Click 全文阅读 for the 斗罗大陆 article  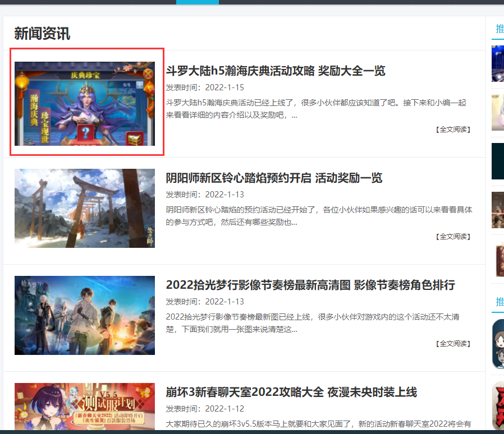[x=453, y=130]
